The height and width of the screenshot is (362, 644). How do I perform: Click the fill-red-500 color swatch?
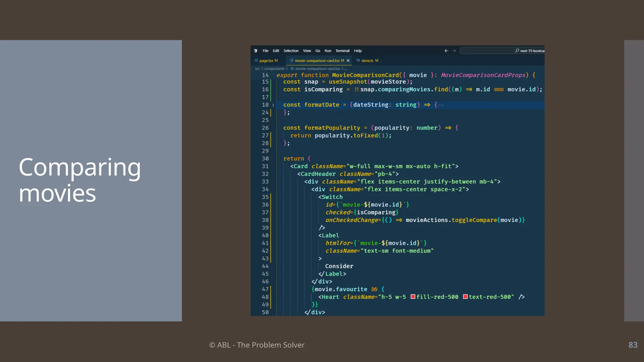413,297
